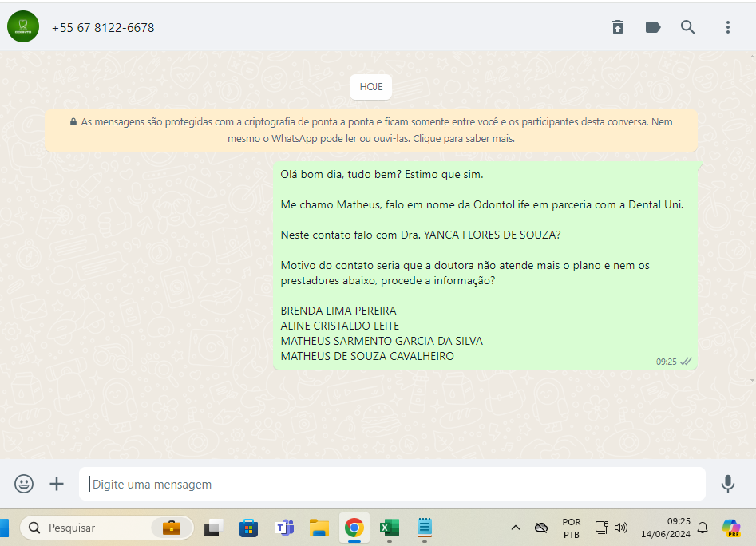The height and width of the screenshot is (546, 756).
Task: Search within this conversation
Action: [x=688, y=27]
